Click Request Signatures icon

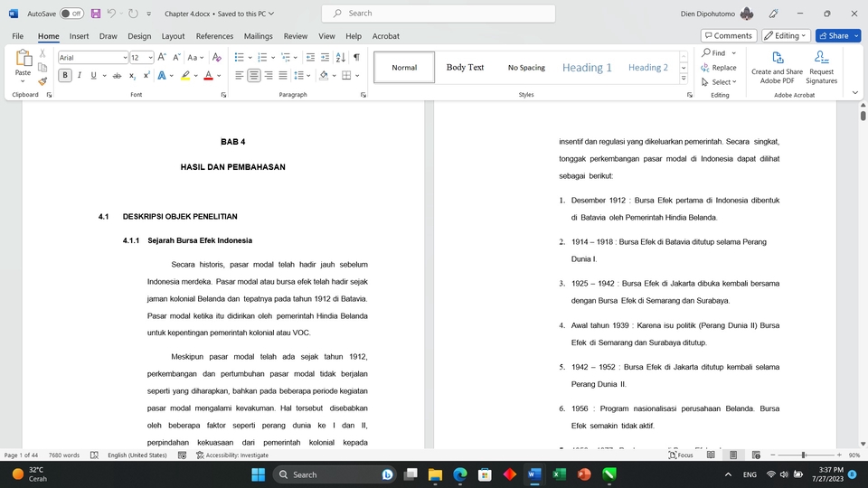(822, 67)
